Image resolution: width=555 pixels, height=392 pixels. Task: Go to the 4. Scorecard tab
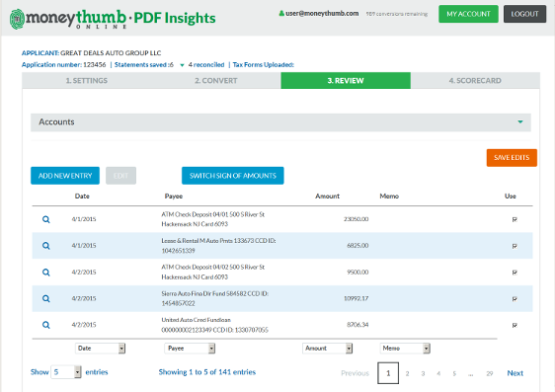point(475,81)
